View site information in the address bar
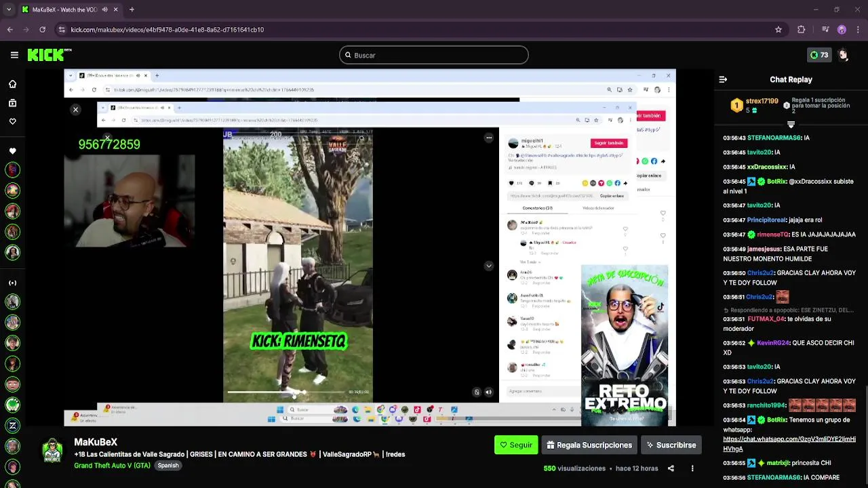868x488 pixels. point(62,30)
